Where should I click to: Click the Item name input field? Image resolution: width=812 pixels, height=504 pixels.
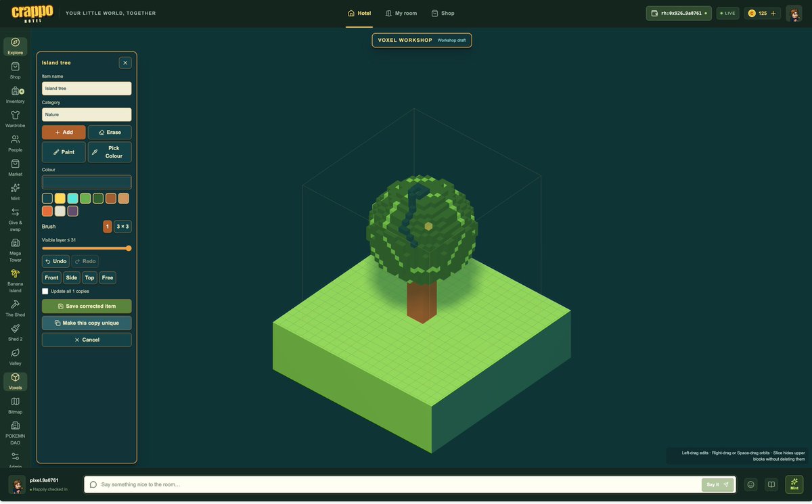pos(87,88)
